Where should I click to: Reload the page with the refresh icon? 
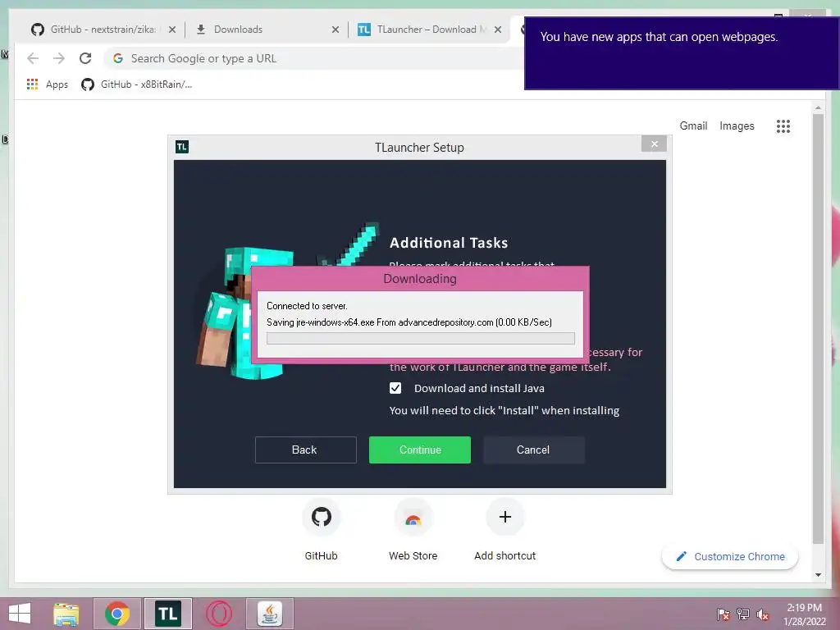85,58
